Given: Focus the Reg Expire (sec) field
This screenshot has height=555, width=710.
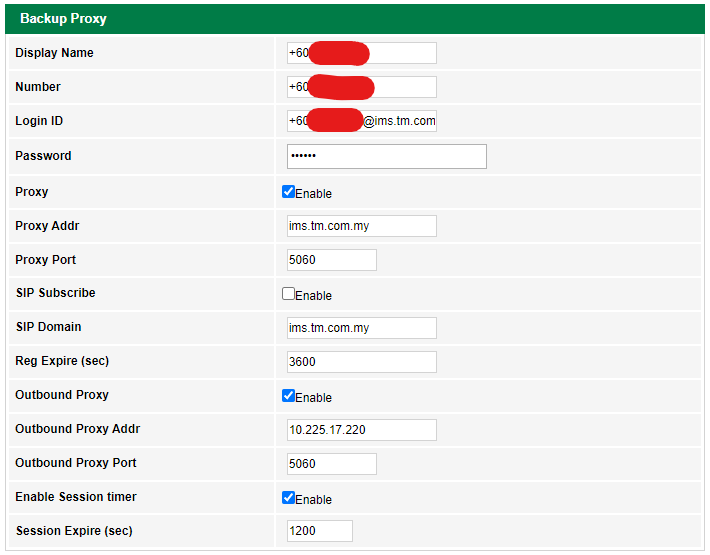Looking at the screenshot, I should point(361,362).
